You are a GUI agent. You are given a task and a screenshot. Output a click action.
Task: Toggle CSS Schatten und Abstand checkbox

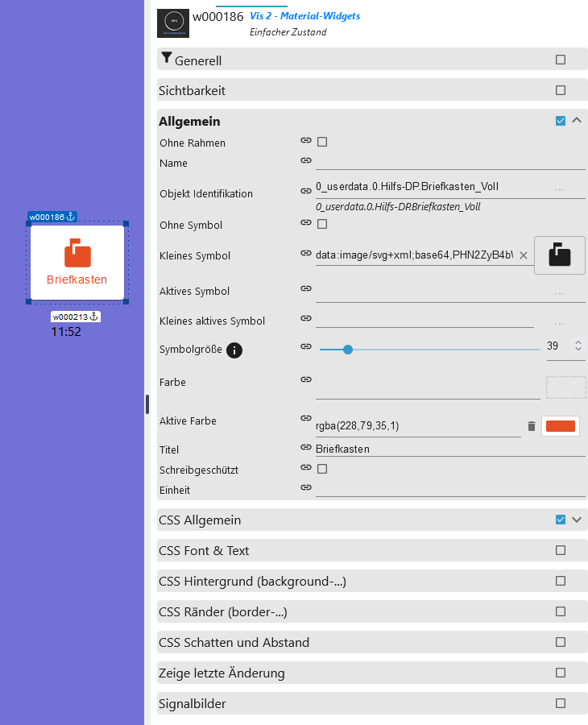[561, 642]
